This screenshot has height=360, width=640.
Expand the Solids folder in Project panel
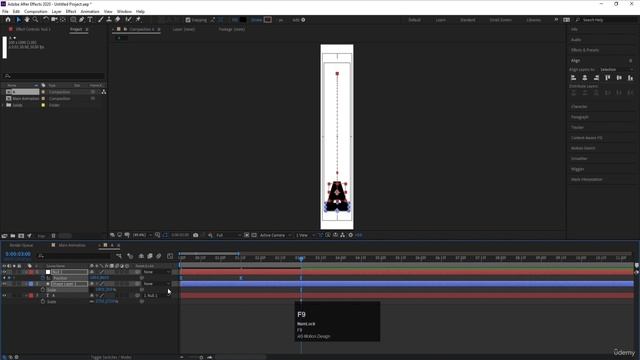[3, 105]
